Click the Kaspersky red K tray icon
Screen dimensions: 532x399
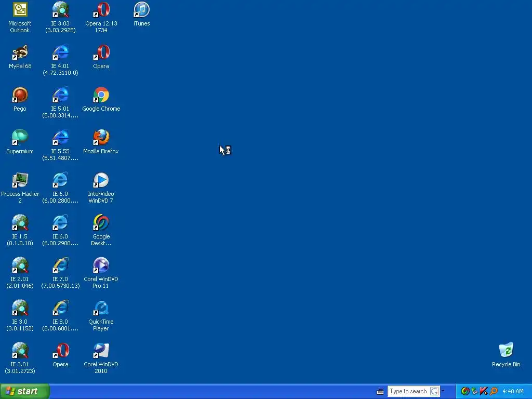click(x=484, y=391)
